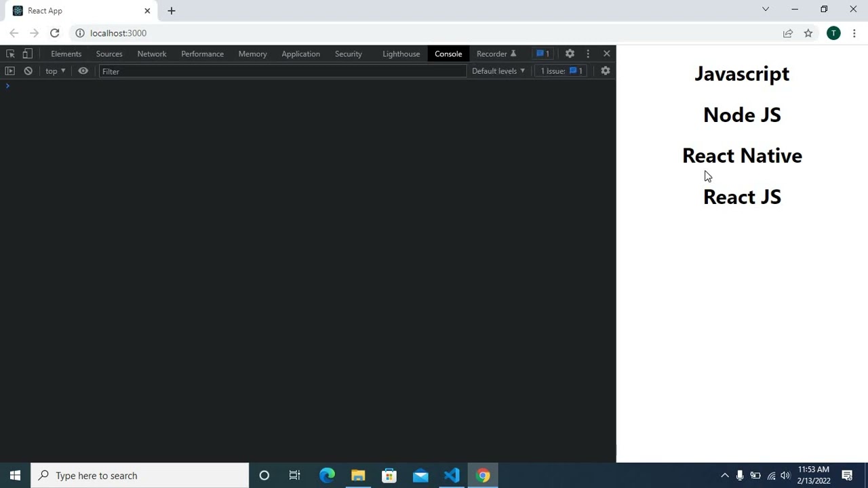
Task: Open Task View
Action: (294, 475)
